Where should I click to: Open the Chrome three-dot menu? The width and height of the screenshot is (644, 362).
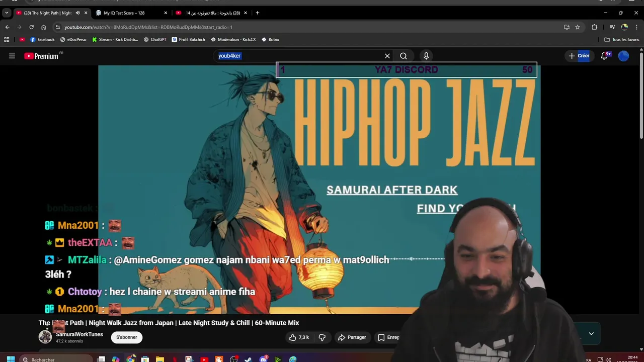click(x=637, y=27)
